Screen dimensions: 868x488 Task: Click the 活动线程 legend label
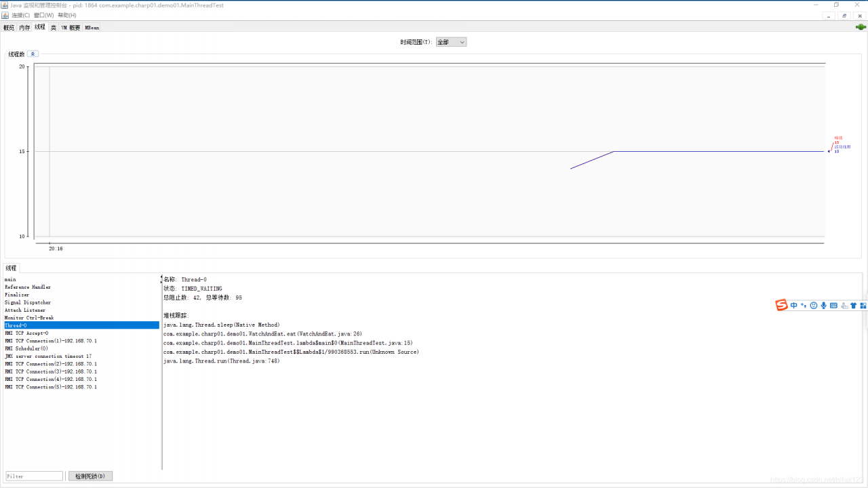842,146
